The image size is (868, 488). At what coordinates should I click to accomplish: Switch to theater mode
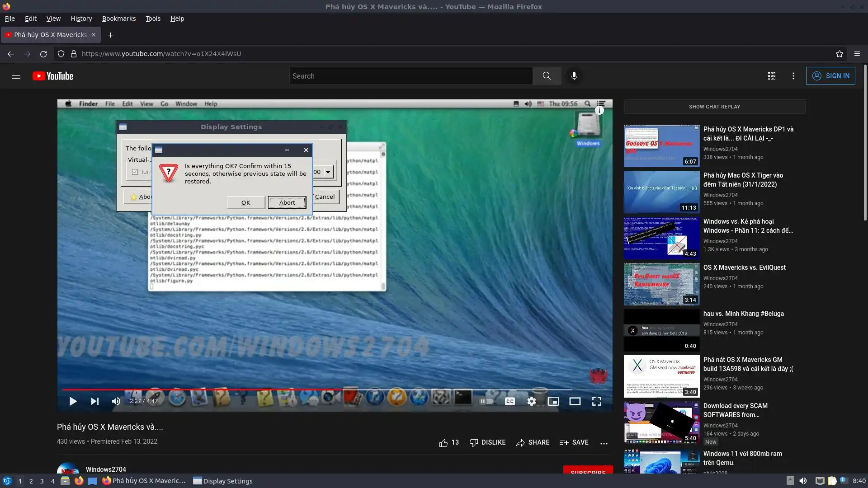click(575, 401)
